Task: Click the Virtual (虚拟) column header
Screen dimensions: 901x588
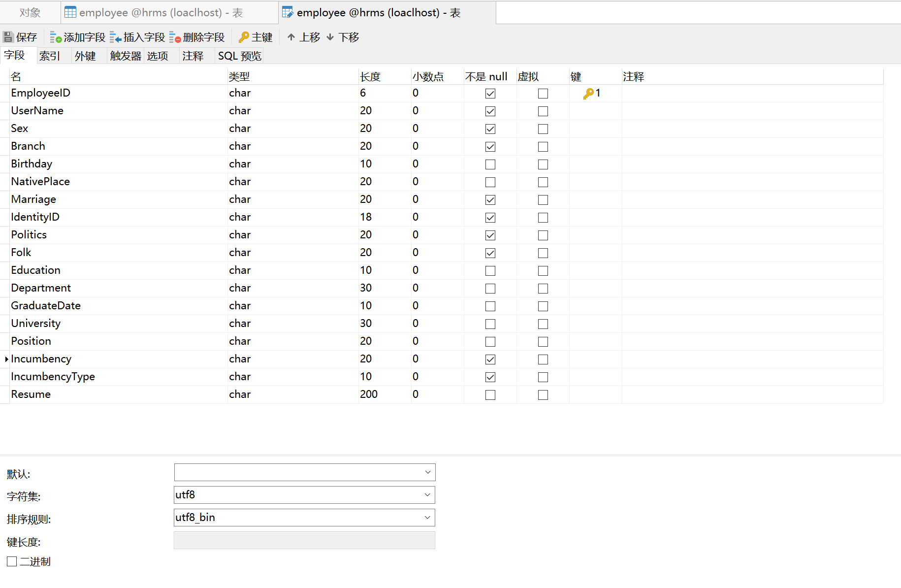Action: click(x=543, y=77)
